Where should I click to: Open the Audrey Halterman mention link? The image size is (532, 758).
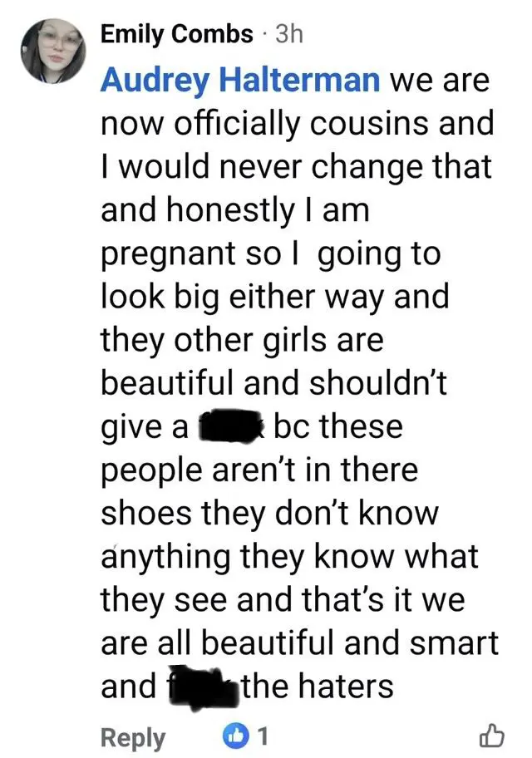(241, 81)
